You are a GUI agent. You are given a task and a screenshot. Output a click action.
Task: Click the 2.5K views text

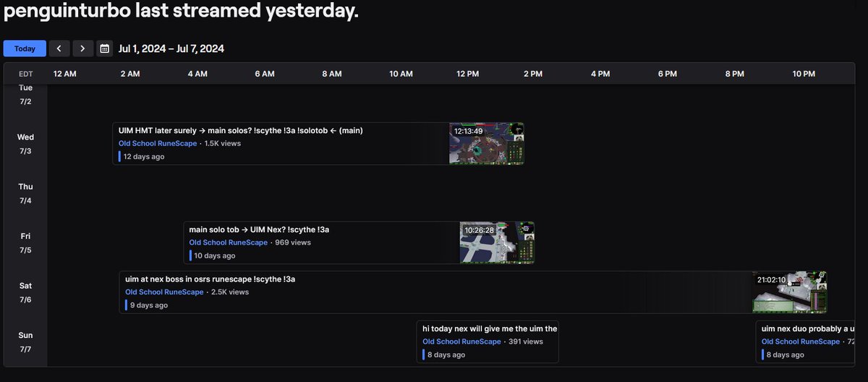point(230,292)
